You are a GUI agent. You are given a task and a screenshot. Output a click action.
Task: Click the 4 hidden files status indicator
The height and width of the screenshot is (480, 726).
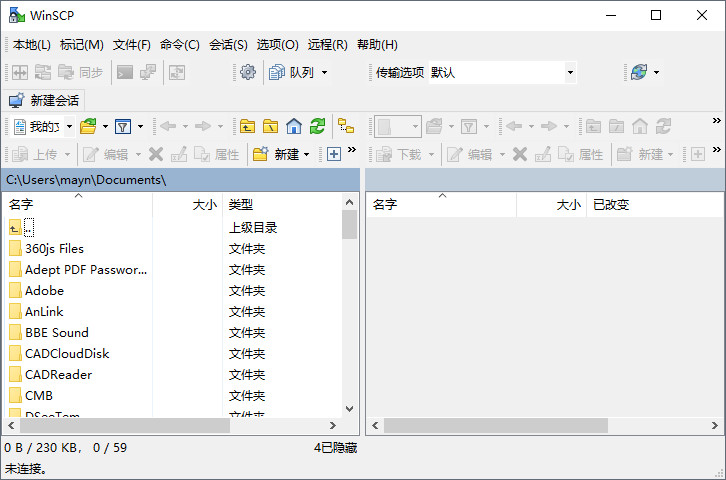335,448
